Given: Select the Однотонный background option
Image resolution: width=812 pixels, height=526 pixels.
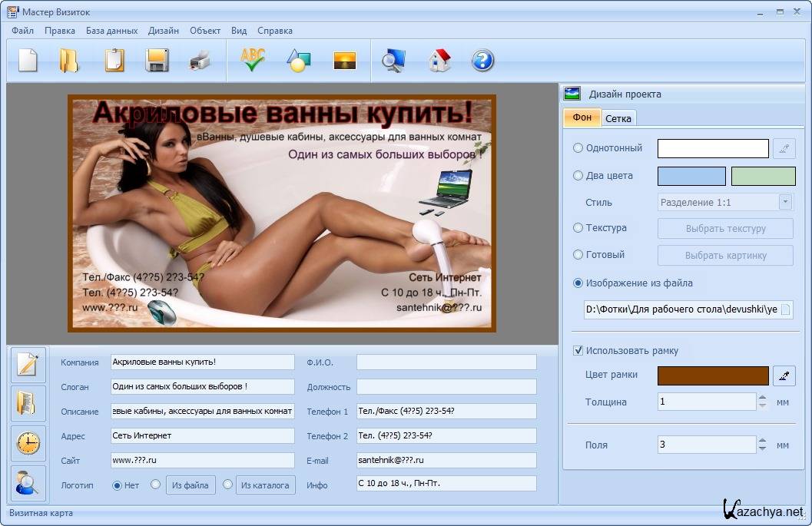Looking at the screenshot, I should click(x=578, y=148).
